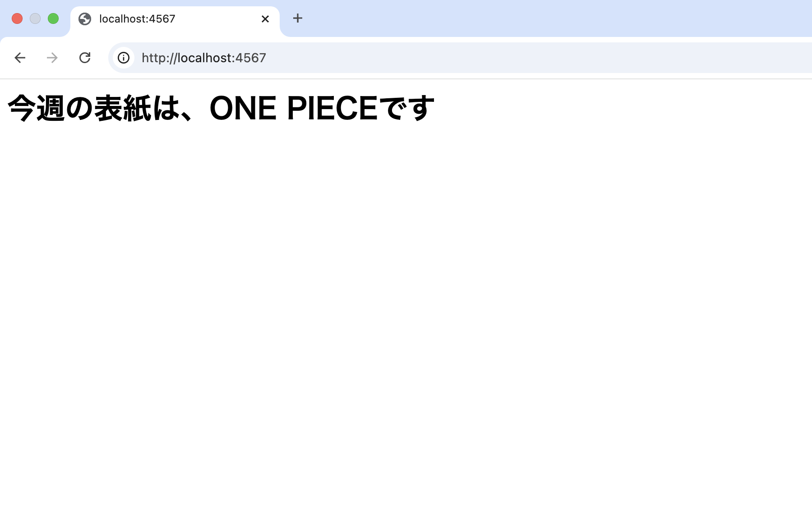Screen dimensions: 812x513
Task: Click the gray minimize window button
Action: coord(35,18)
